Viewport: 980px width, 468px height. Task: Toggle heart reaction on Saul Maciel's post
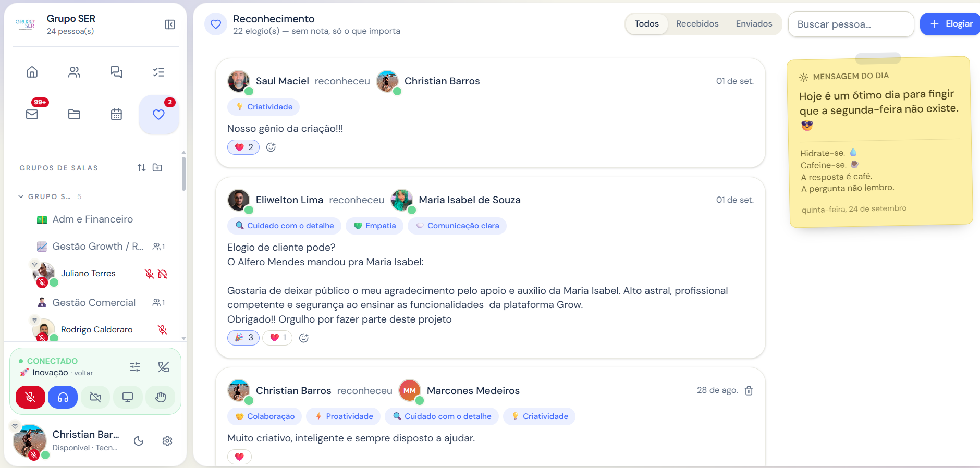click(243, 147)
